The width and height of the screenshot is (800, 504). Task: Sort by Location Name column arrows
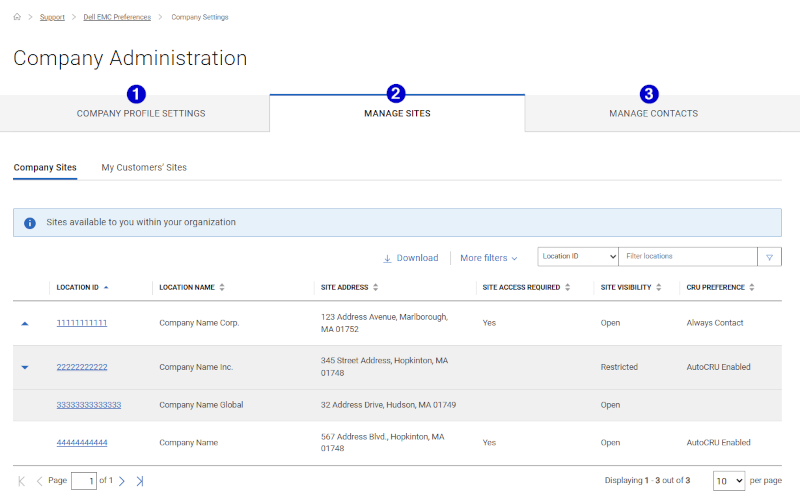pos(222,288)
